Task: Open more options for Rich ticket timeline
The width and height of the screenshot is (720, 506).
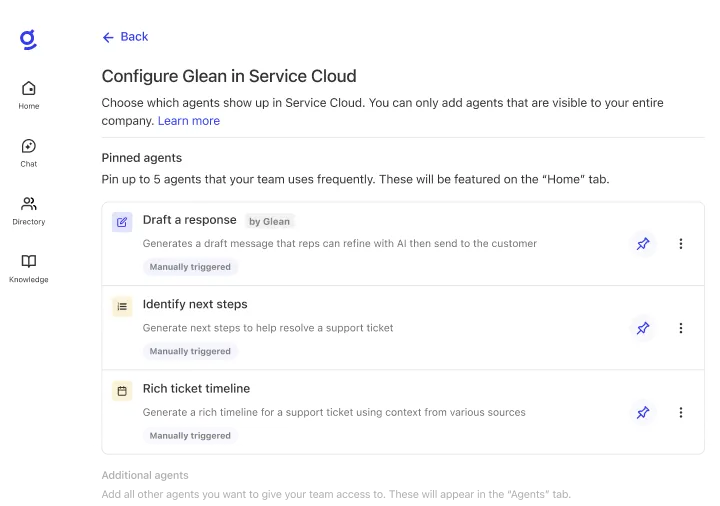Action: tap(681, 413)
